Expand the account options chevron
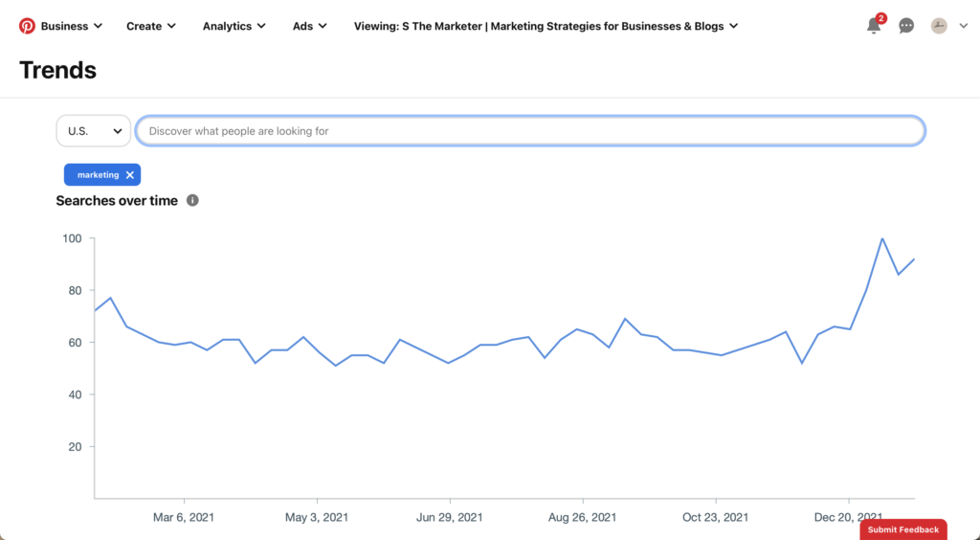The height and width of the screenshot is (540, 980). (964, 26)
